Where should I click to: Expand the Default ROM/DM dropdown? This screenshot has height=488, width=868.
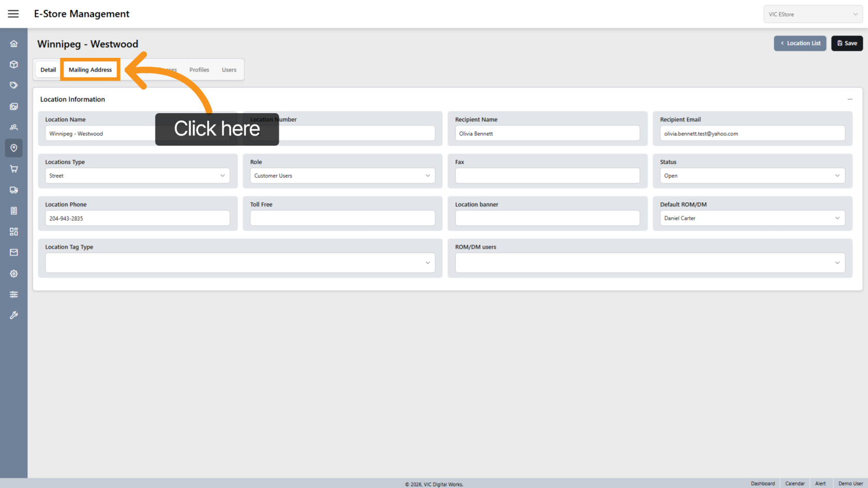coord(752,218)
